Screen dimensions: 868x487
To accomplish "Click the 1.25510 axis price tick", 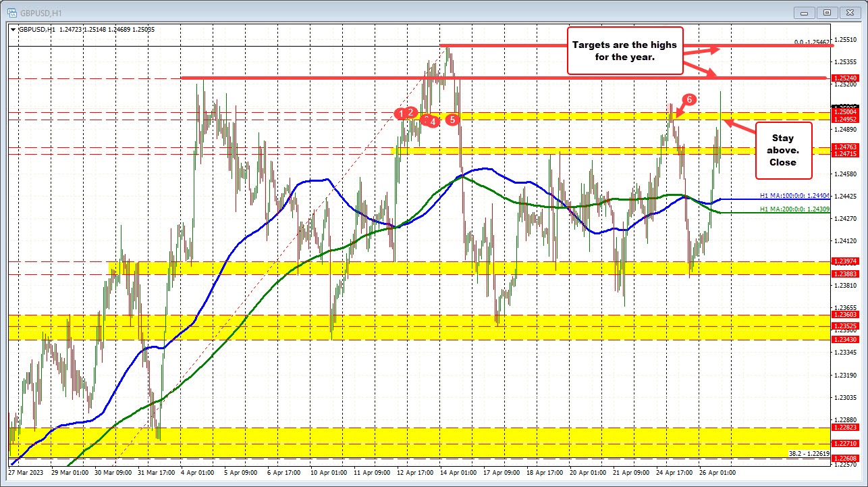I will 845,40.
